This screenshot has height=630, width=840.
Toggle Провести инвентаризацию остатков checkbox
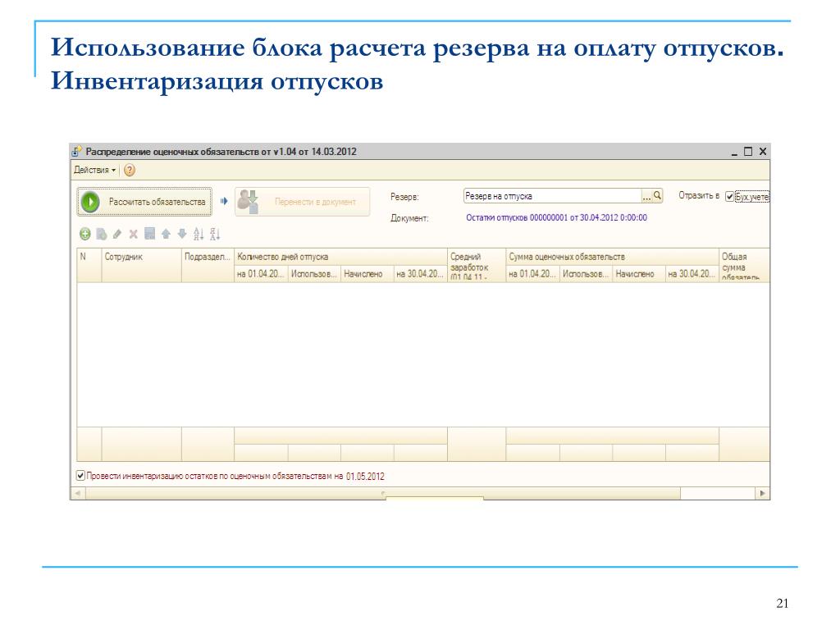point(80,475)
